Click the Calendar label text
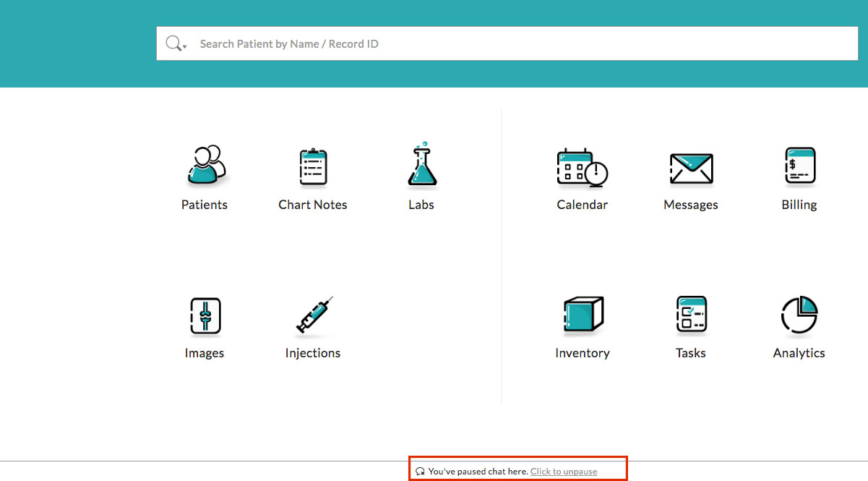The width and height of the screenshot is (868, 481). [x=583, y=205]
